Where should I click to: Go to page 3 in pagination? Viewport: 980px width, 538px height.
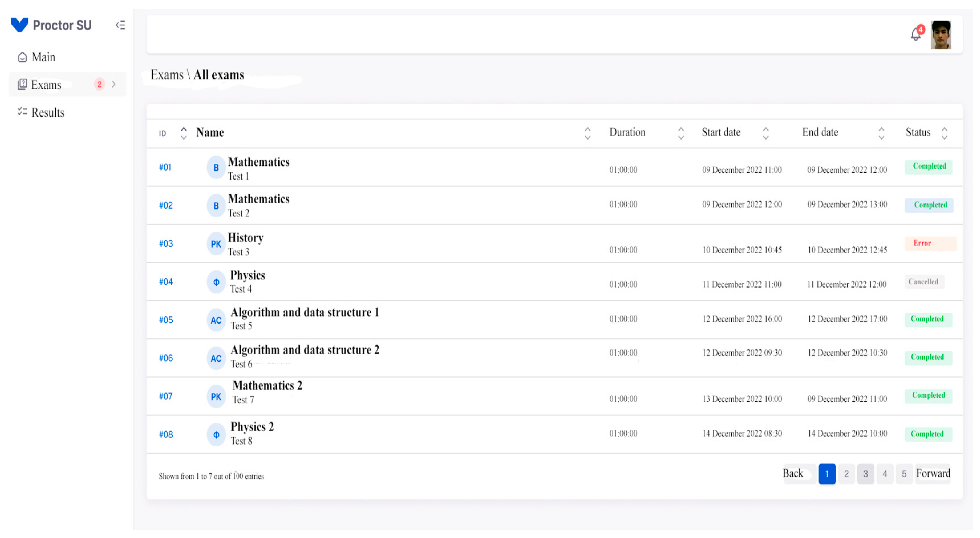(x=865, y=474)
